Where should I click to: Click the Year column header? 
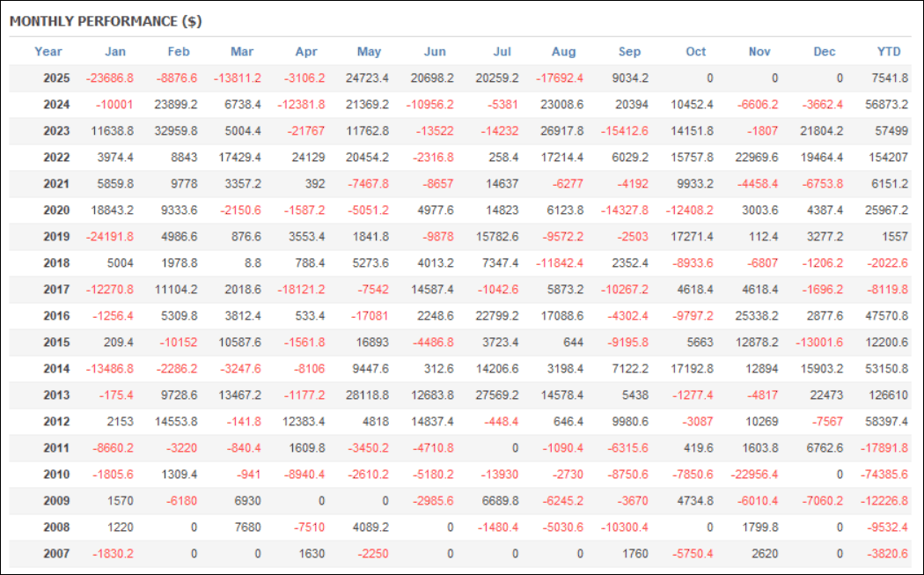pos(48,51)
